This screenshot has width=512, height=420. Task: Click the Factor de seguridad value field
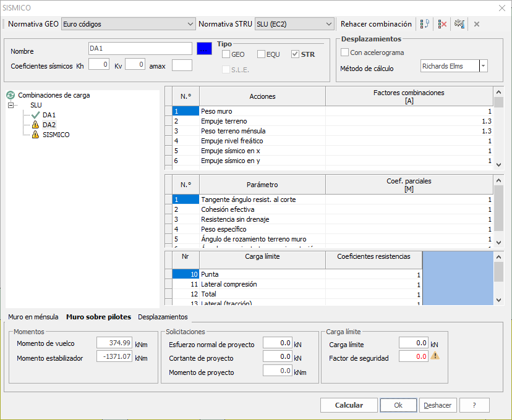(414, 356)
